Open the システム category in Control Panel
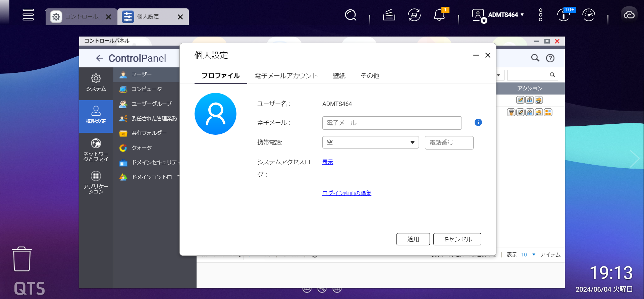Screen dimensions: 644x299 point(96,83)
